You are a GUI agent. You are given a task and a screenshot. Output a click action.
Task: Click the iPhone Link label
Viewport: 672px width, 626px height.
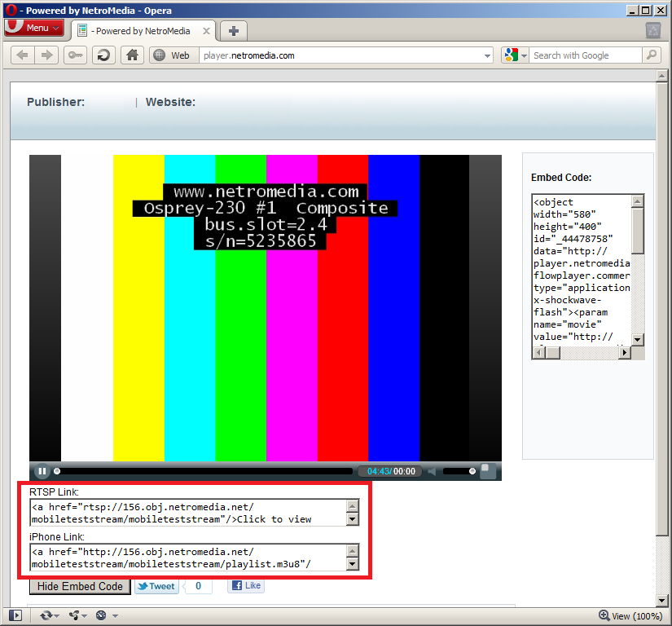tap(57, 537)
